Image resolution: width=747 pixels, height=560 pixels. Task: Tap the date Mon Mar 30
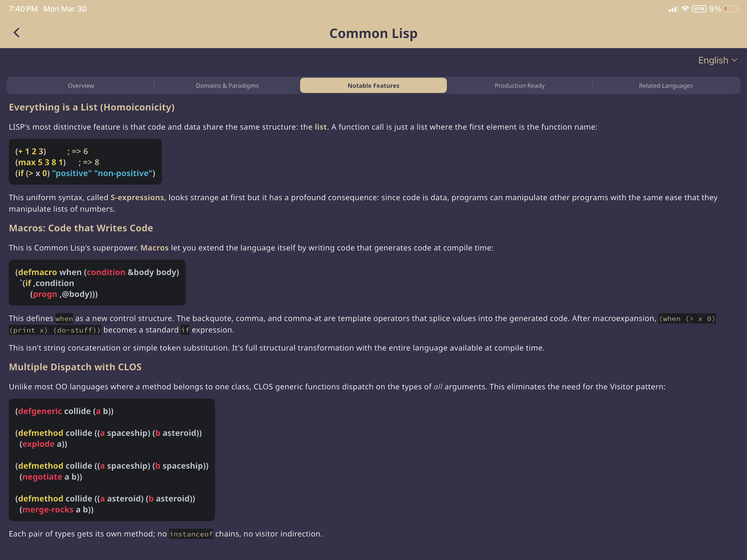pyautogui.click(x=65, y=9)
